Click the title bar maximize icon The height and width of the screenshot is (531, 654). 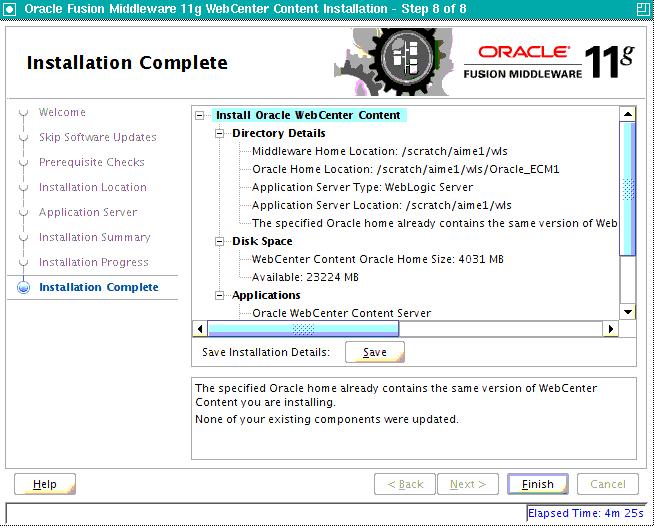coord(643,9)
